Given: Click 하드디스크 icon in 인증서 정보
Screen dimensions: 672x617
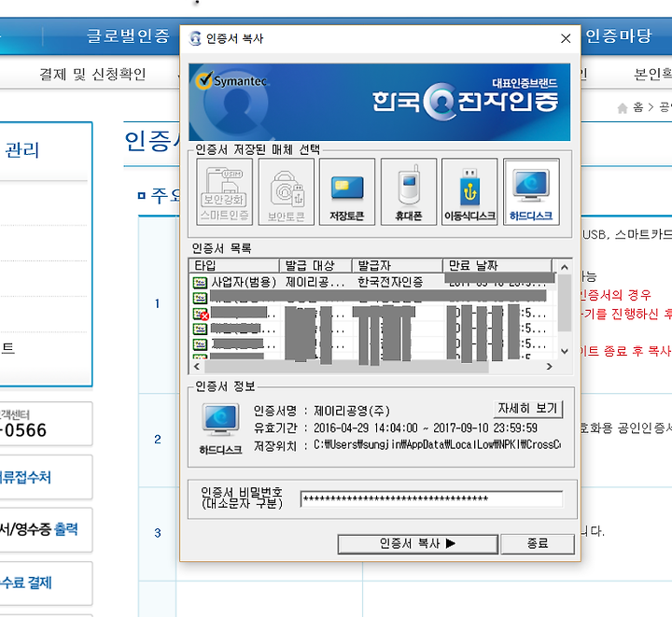Looking at the screenshot, I should (x=220, y=420).
